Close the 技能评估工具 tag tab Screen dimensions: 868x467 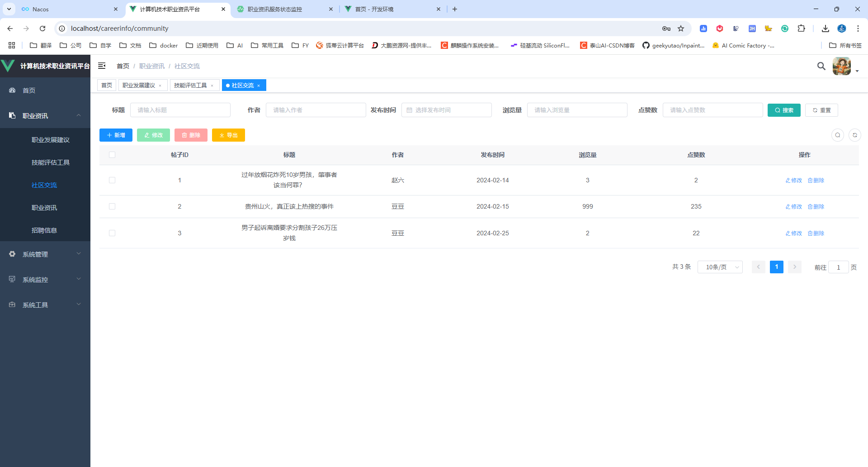212,86
